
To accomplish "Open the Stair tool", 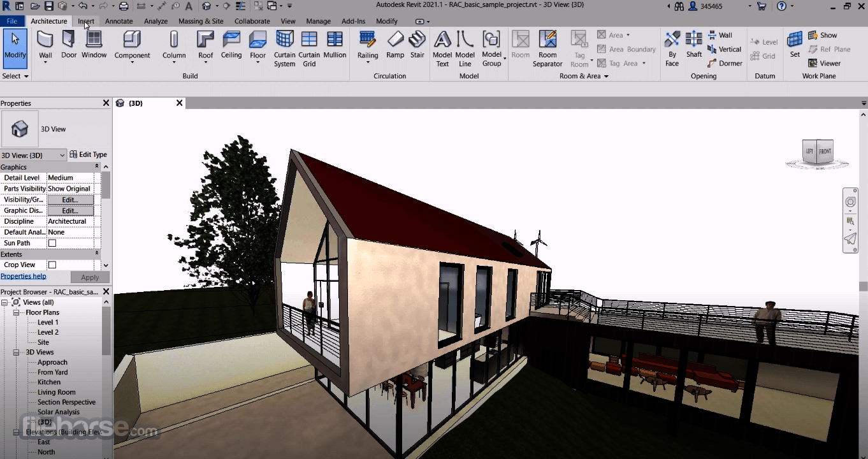I will (417, 45).
